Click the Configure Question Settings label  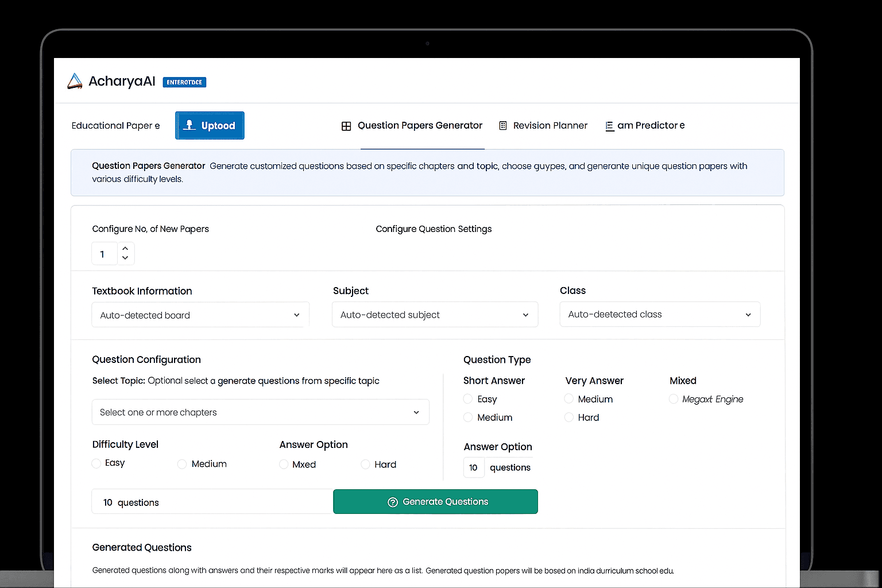pyautogui.click(x=434, y=229)
